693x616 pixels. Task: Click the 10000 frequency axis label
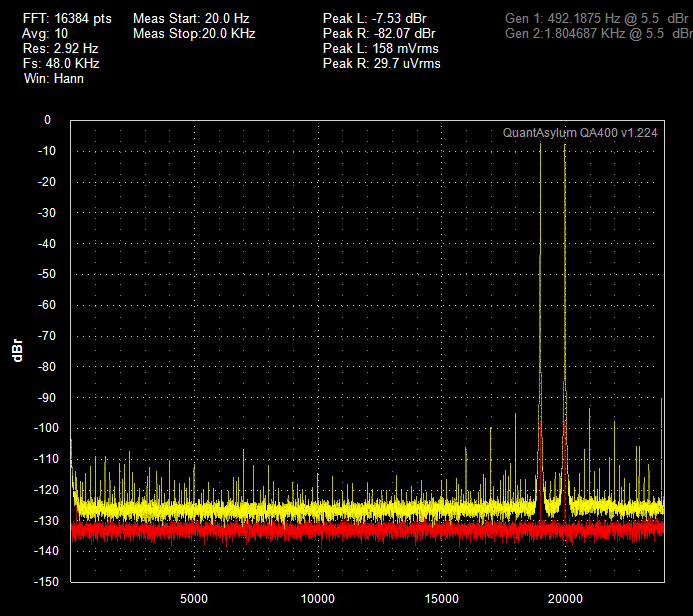click(318, 599)
